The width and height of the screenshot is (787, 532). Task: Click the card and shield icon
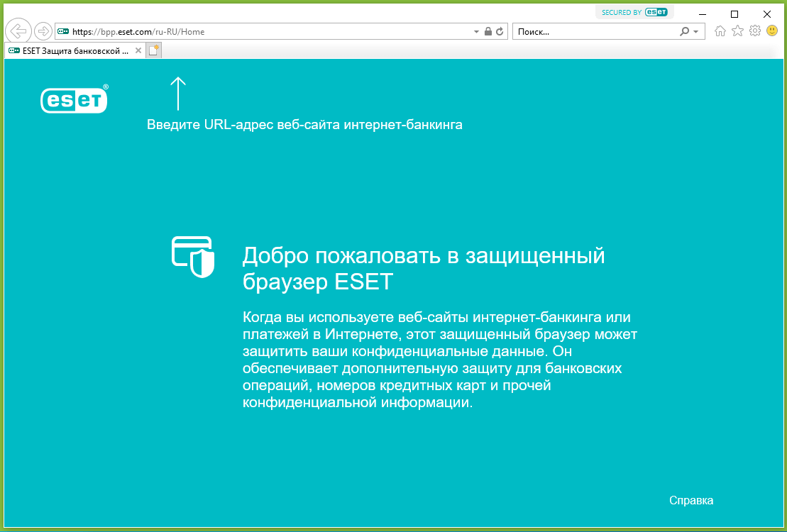pos(193,257)
